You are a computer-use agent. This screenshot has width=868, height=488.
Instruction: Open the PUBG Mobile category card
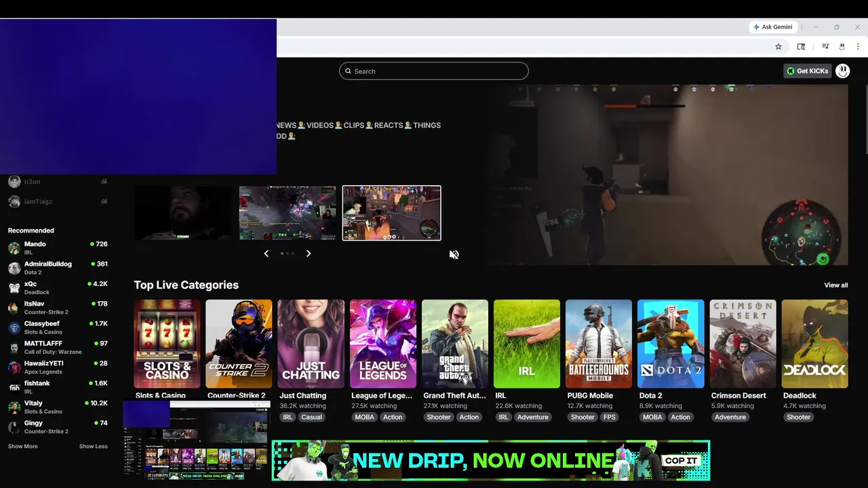coord(599,344)
